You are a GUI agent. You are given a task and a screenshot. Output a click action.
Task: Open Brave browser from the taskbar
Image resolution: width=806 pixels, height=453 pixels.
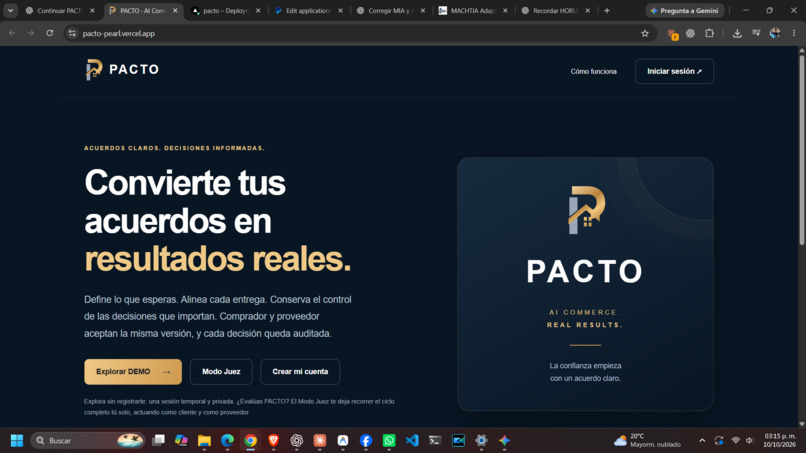273,441
